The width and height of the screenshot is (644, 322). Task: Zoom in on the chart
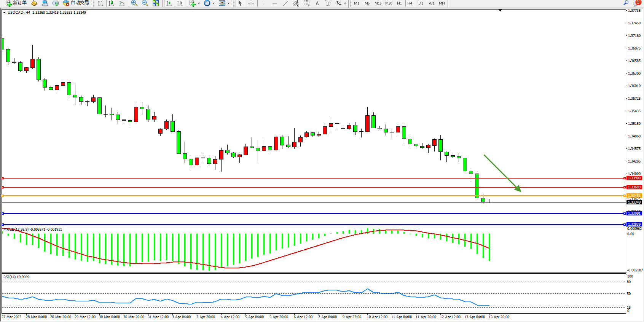coord(134,3)
